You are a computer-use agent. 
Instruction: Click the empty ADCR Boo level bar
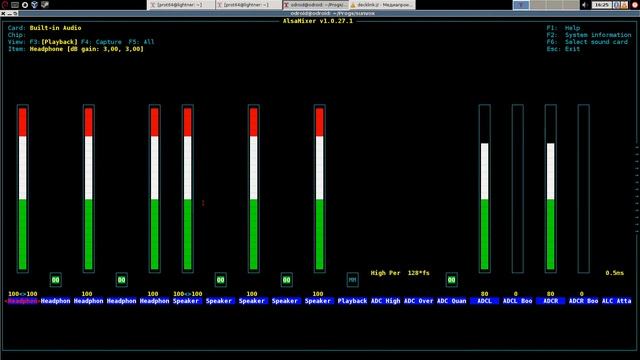(583, 189)
